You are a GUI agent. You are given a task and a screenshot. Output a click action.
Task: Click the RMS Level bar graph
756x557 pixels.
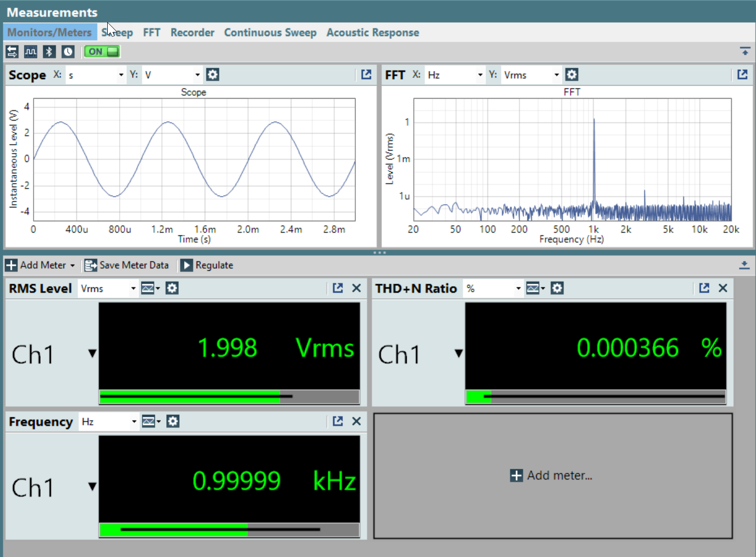[230, 397]
